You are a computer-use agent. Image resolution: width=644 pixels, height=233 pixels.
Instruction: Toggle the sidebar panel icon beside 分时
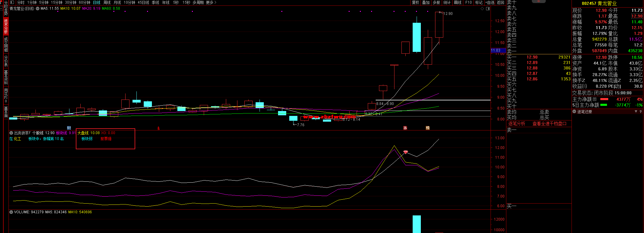pyautogui.click(x=13, y=2)
